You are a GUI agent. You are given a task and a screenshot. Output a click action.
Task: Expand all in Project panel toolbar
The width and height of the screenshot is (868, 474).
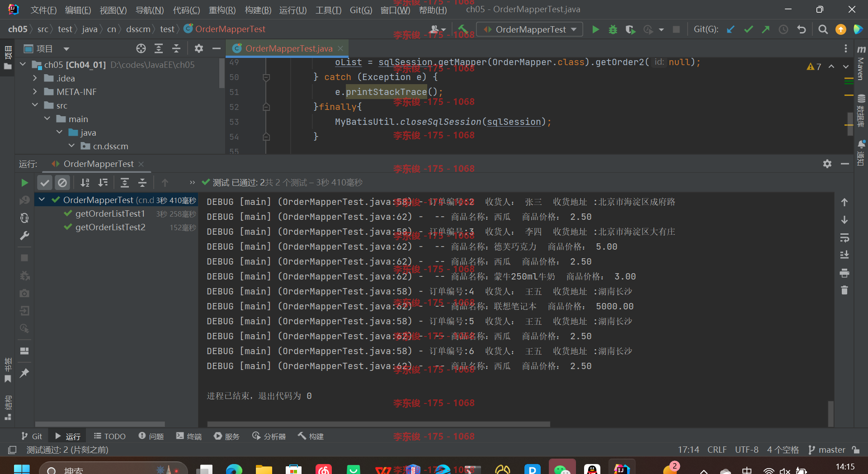(x=159, y=48)
